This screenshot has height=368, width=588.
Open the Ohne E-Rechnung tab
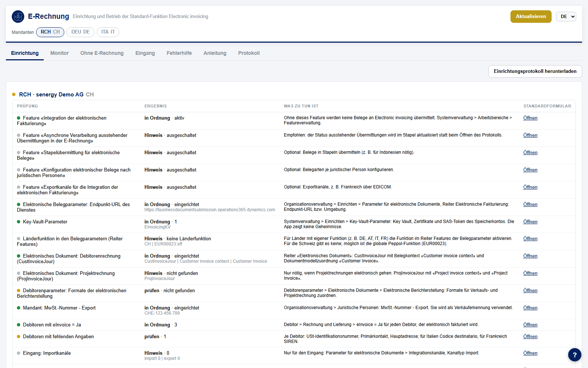tap(102, 53)
